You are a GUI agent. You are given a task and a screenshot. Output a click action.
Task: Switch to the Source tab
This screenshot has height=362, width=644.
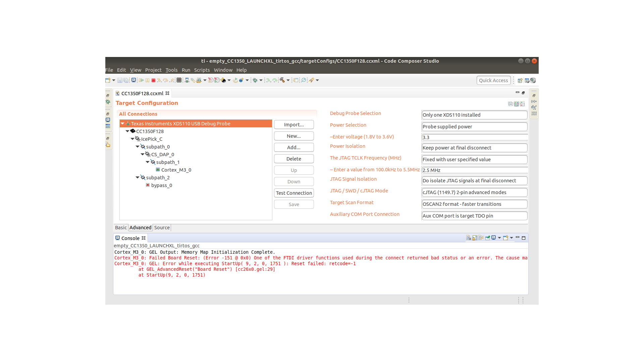click(162, 228)
